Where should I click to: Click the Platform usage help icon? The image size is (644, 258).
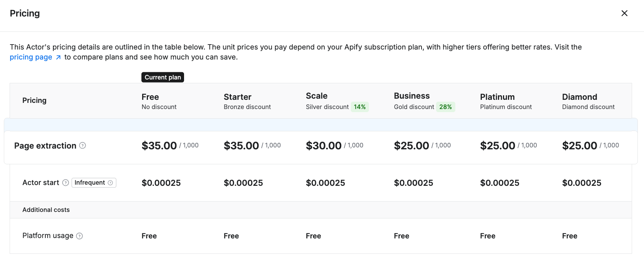click(x=80, y=236)
